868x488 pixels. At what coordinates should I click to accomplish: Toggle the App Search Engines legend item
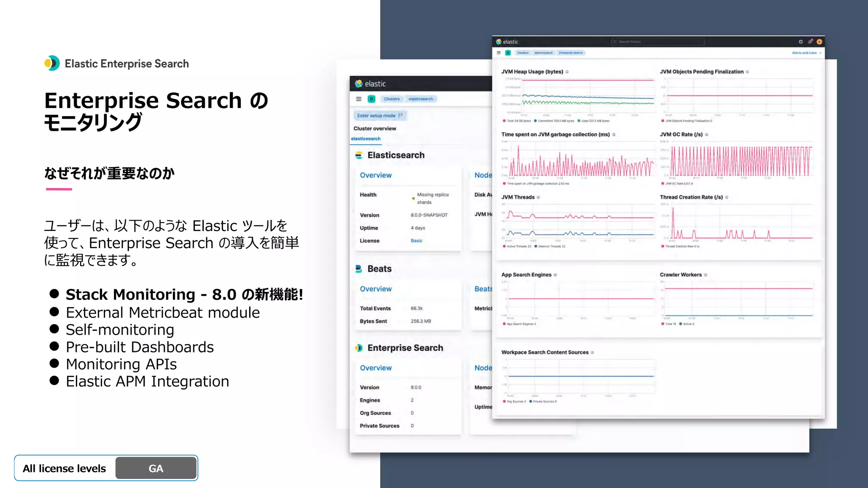click(519, 324)
